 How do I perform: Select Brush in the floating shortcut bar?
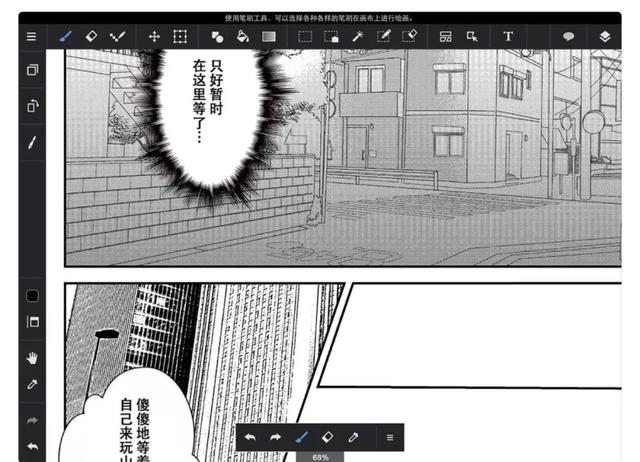tap(301, 438)
